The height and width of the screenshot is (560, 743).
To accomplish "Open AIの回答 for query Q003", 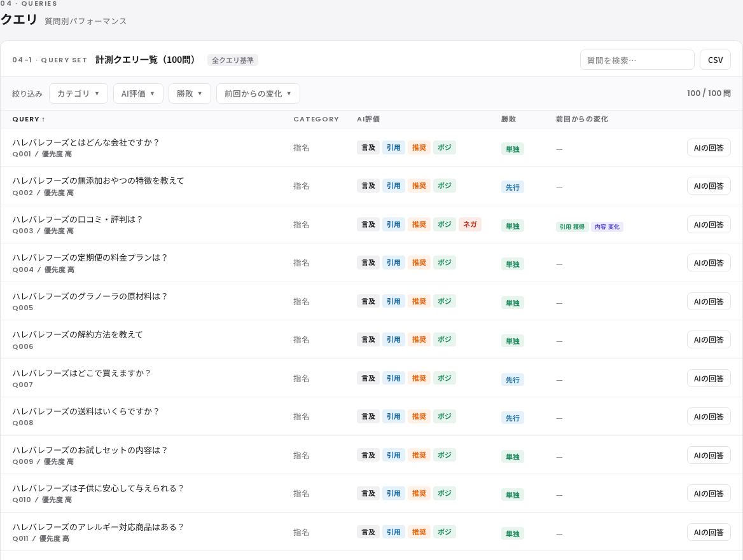I will [x=709, y=225].
